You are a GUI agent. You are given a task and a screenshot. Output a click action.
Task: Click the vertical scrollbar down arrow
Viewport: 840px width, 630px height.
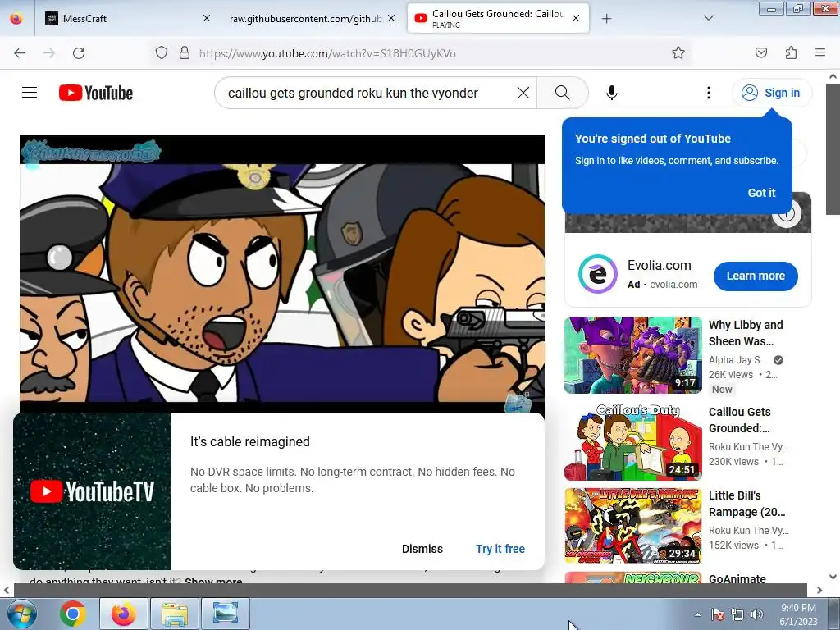(833, 577)
